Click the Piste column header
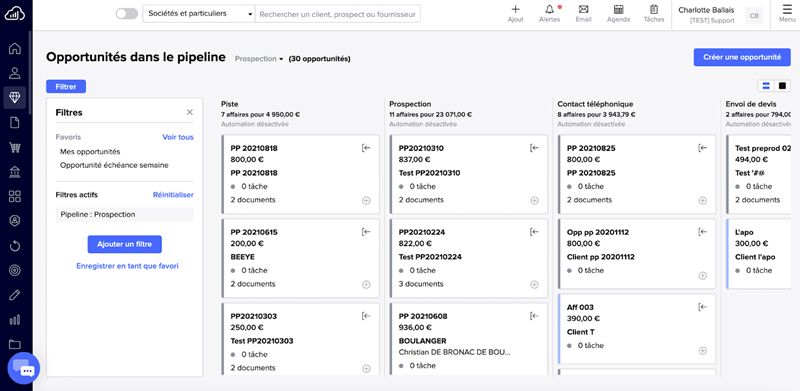800x391 pixels. point(230,104)
